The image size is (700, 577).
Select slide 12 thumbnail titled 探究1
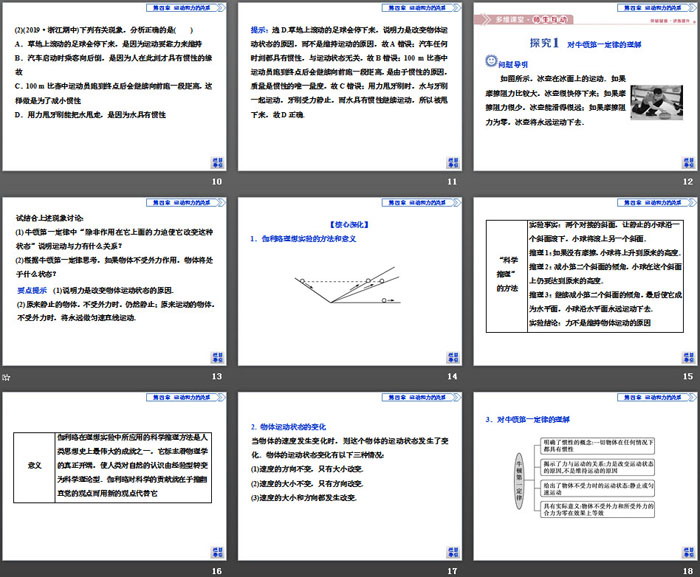pyautogui.click(x=585, y=87)
